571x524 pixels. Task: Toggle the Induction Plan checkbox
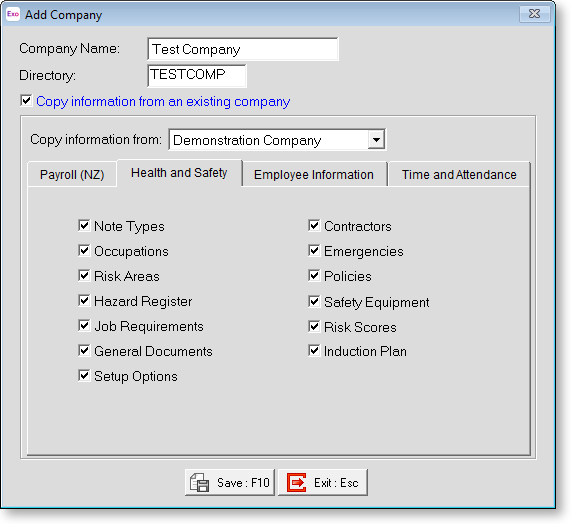[314, 351]
